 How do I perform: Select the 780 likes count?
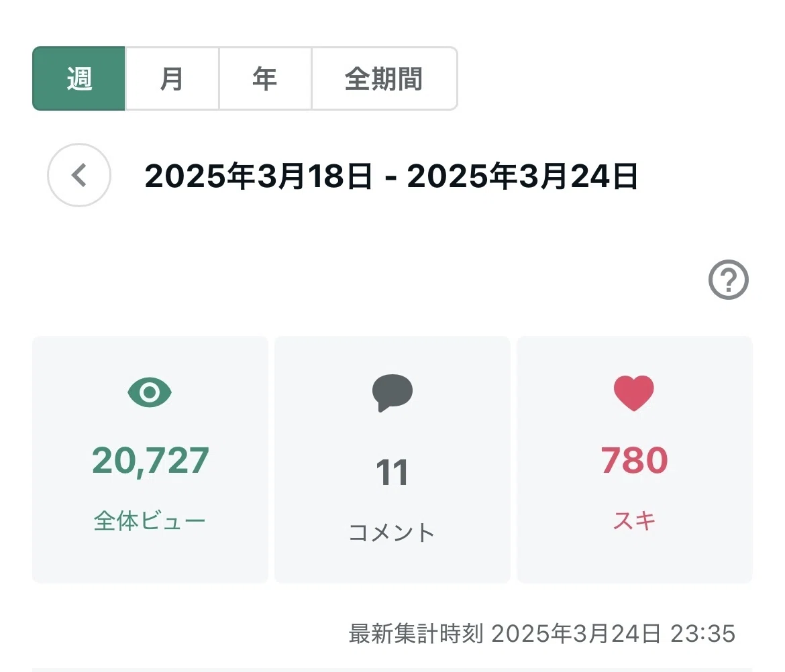pyautogui.click(x=634, y=460)
